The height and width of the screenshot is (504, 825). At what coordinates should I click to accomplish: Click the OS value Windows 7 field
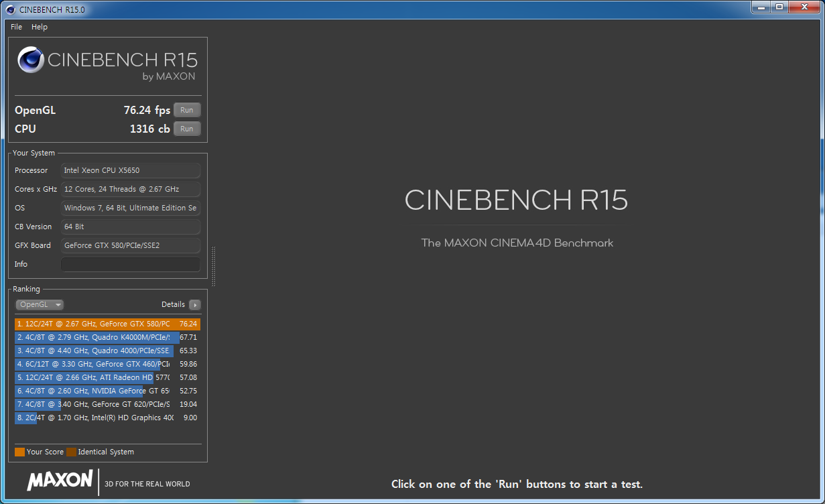pyautogui.click(x=131, y=208)
